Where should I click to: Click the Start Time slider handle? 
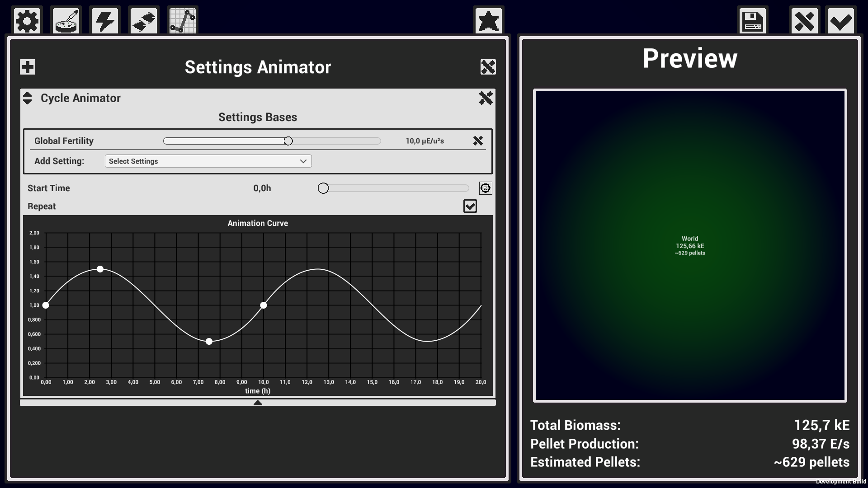(x=323, y=188)
